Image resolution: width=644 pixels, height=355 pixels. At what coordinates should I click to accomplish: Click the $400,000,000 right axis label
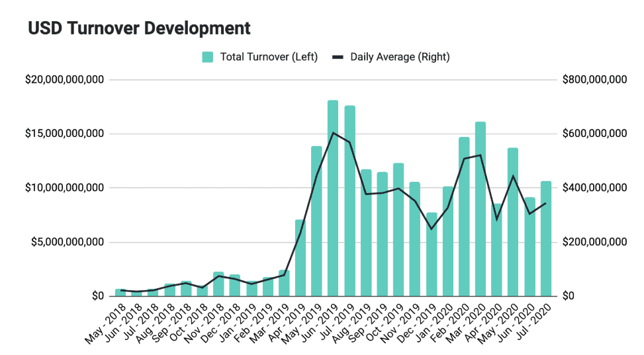pos(594,188)
